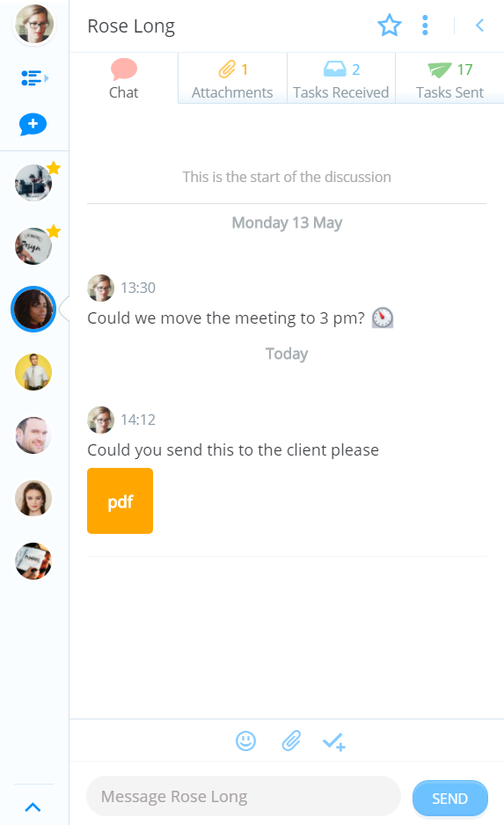Open the task list icon in the sidebar
Viewport: 504px width, 825px height.
pyautogui.click(x=34, y=78)
